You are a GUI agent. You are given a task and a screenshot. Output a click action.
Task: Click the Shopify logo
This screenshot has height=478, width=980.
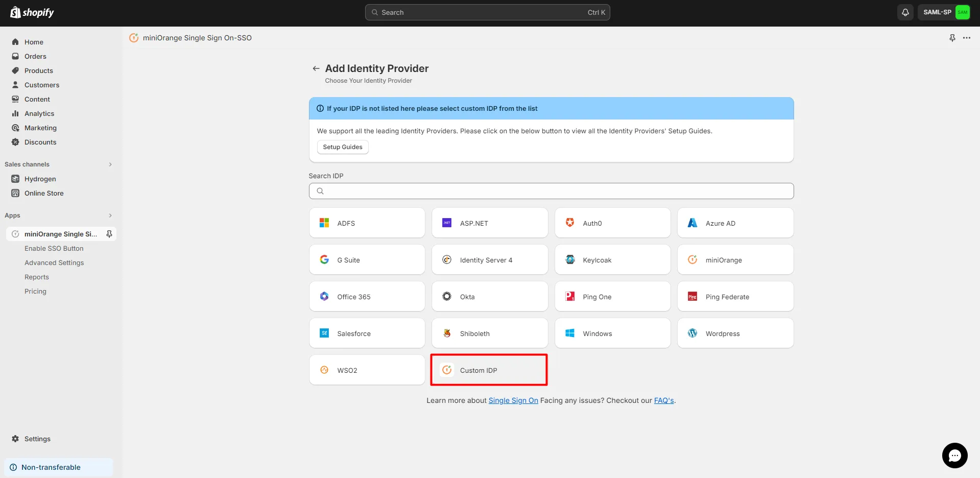(32, 12)
